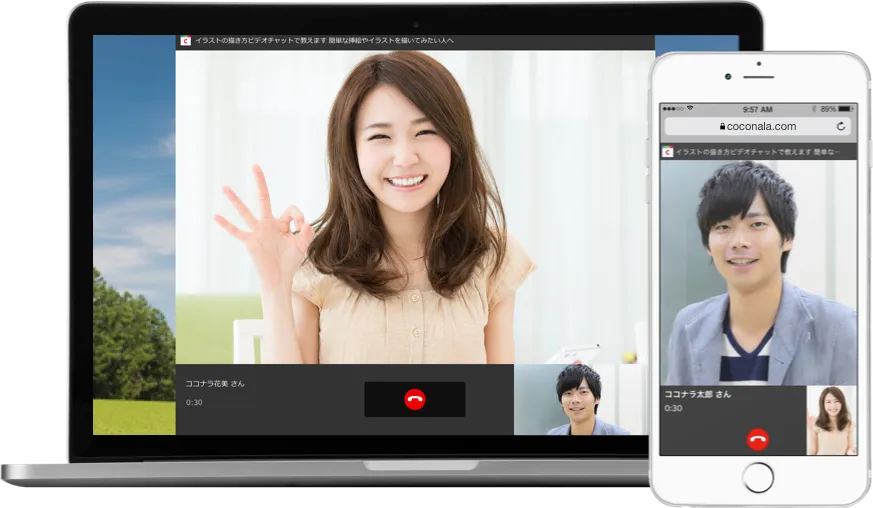End the call on the laptop screen
873x508 pixels.
[415, 399]
